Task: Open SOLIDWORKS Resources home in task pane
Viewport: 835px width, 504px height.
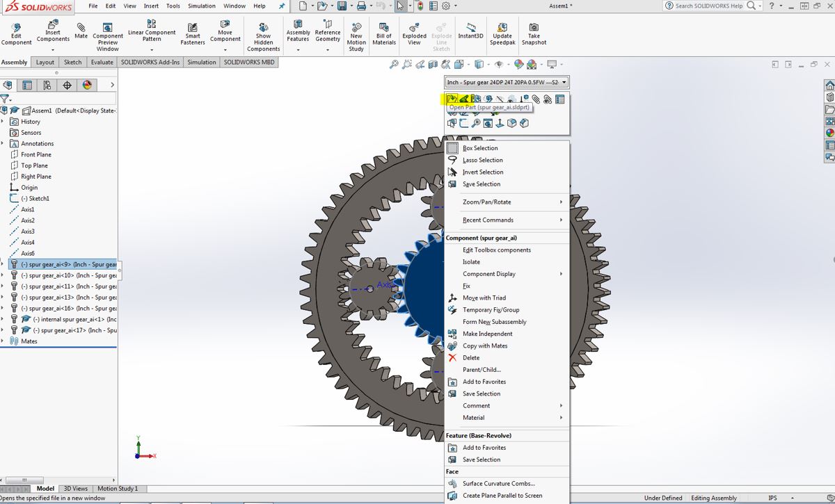Action: pos(829,86)
